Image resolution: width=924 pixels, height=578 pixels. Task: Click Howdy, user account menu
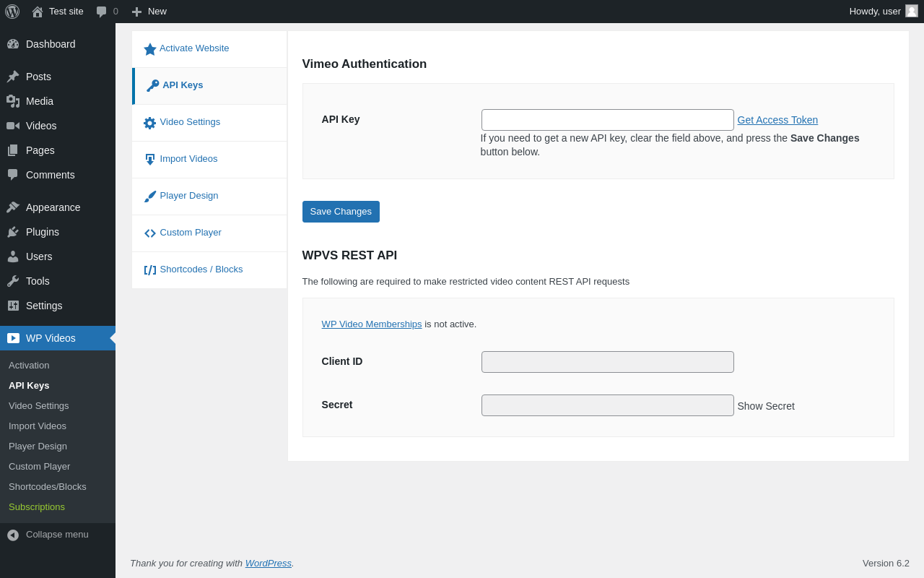coord(884,12)
